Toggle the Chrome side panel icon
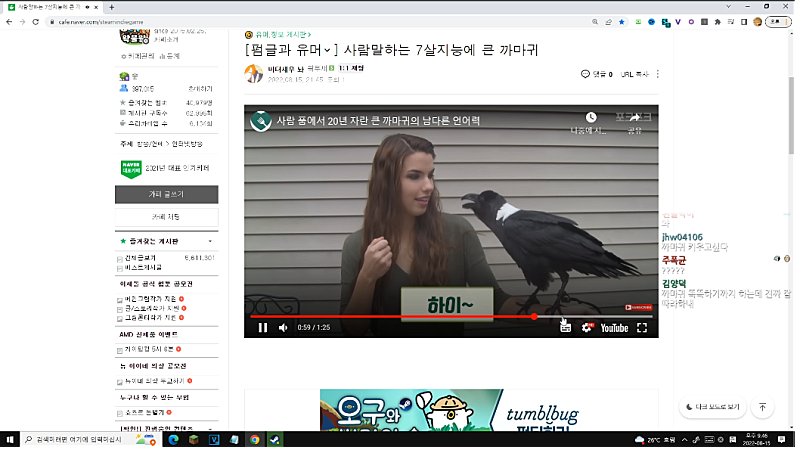This screenshot has width=800, height=450. [744, 22]
